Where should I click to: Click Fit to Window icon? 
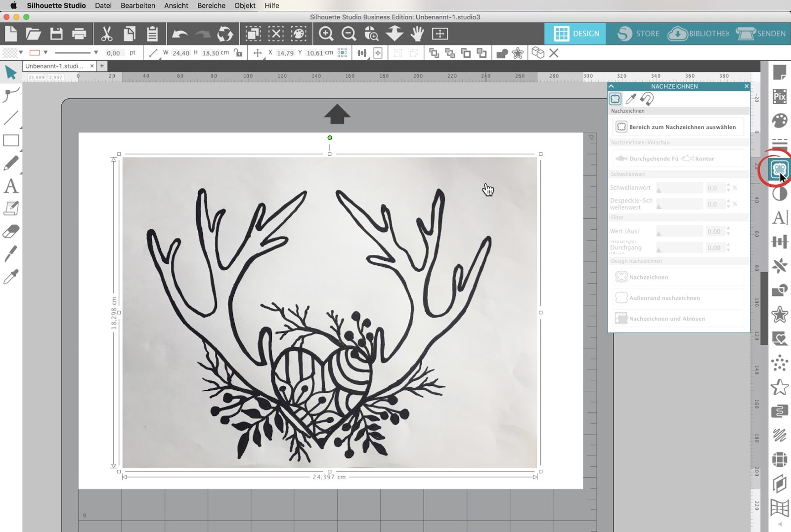click(440, 34)
